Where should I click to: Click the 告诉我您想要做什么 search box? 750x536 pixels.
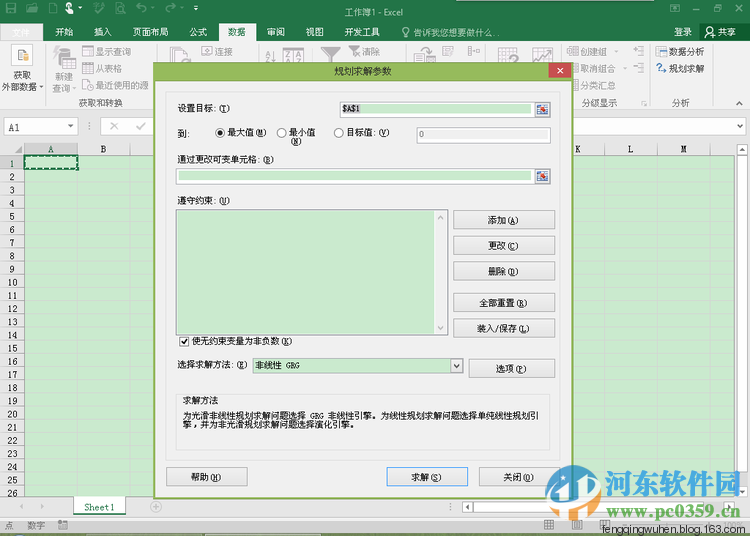click(451, 32)
